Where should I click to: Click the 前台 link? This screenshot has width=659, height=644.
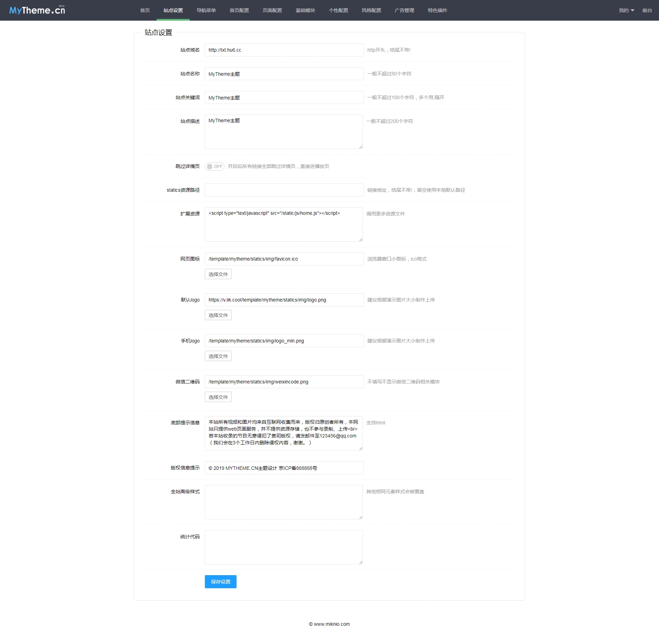[647, 10]
